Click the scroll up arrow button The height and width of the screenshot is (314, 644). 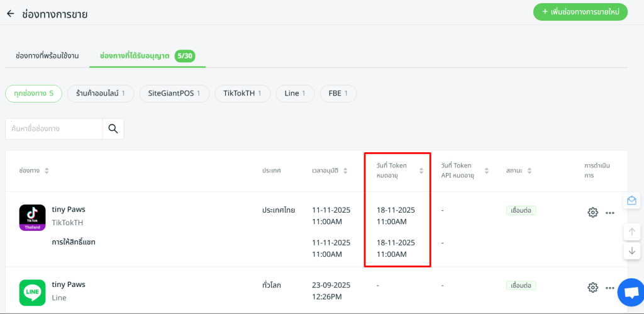[x=631, y=232]
